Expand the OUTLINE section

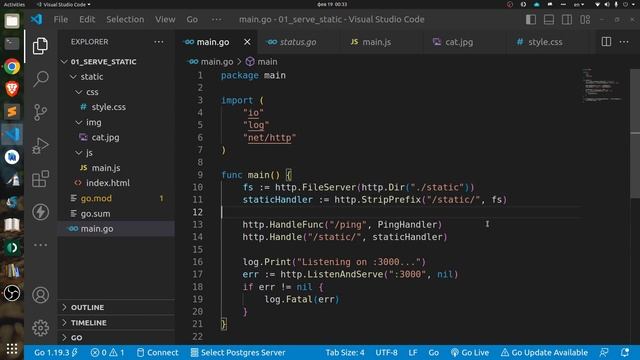click(116, 307)
